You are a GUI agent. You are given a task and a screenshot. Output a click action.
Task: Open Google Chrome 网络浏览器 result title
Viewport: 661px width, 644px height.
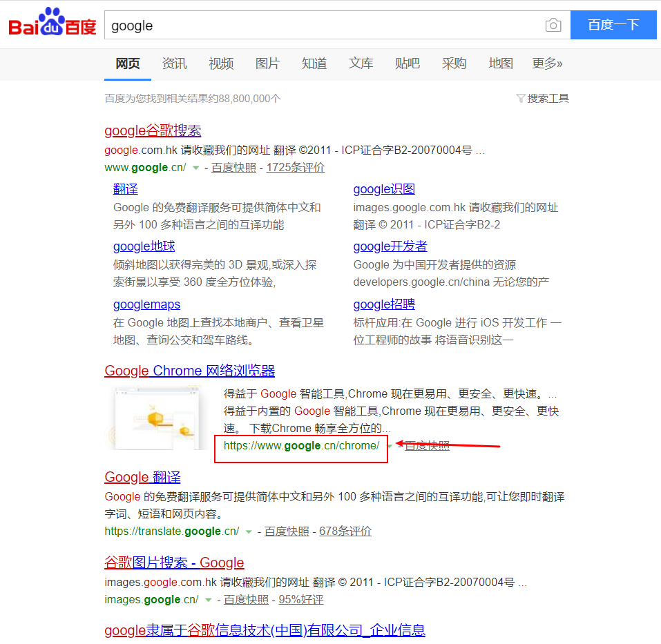pos(190,371)
